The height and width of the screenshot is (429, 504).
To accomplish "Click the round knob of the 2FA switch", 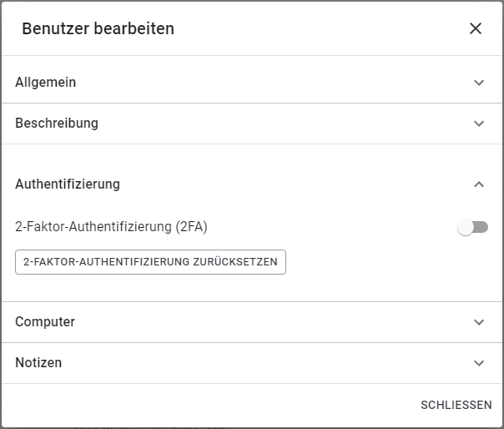I will pyautogui.click(x=466, y=227).
